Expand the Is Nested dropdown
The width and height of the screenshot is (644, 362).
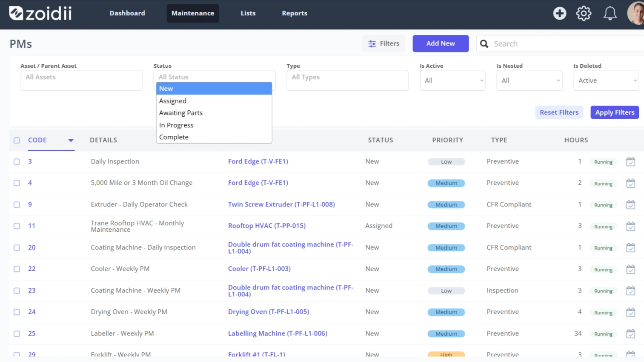[529, 80]
